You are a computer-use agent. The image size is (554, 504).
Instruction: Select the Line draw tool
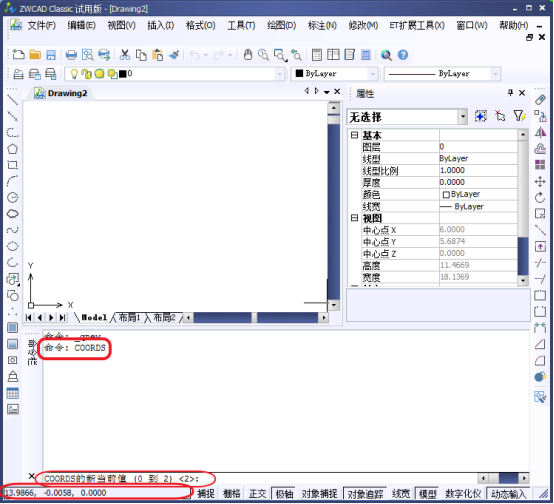(13, 100)
